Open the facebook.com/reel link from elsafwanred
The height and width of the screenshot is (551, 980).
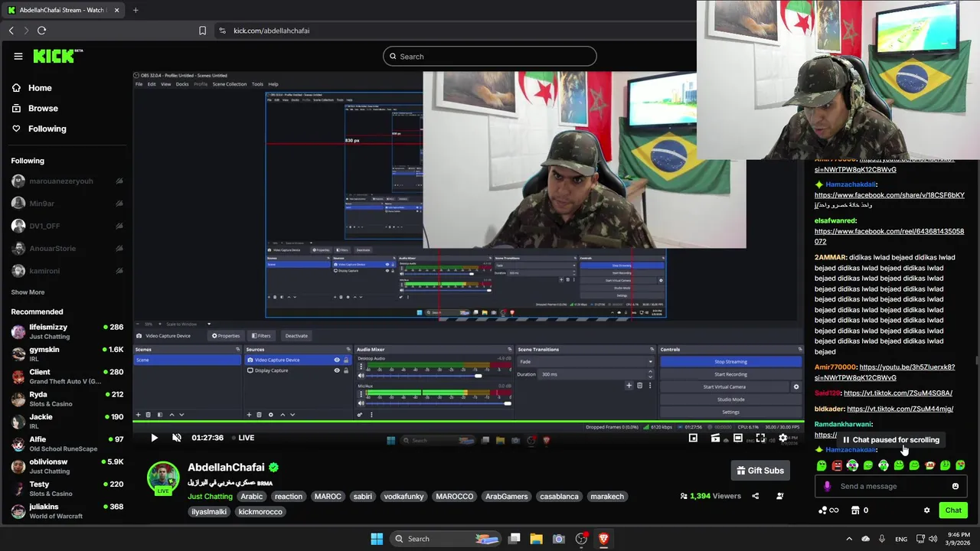coord(889,236)
